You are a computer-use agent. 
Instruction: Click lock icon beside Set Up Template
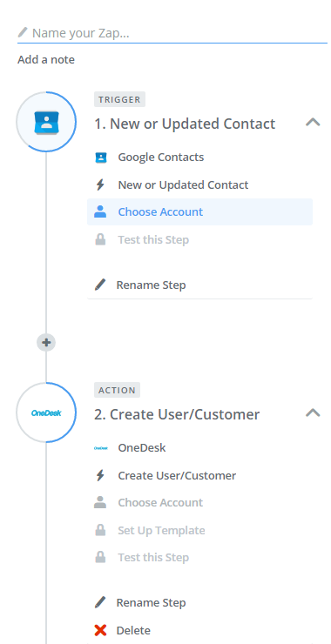pyautogui.click(x=100, y=530)
